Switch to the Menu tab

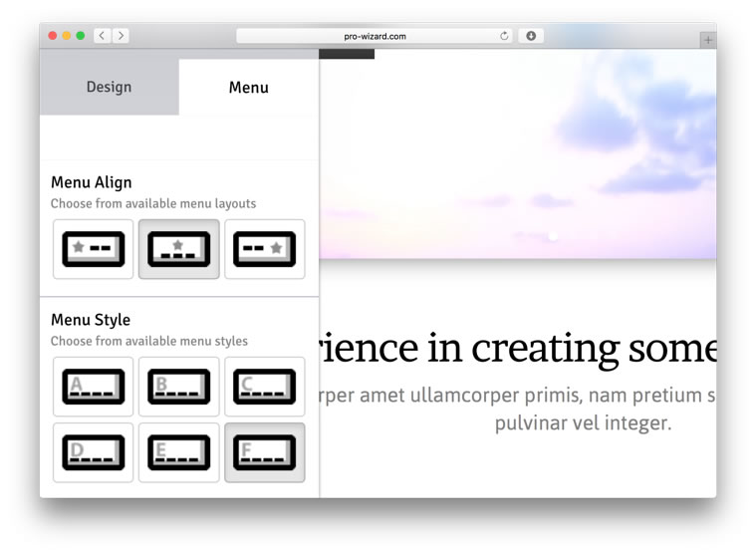point(249,87)
